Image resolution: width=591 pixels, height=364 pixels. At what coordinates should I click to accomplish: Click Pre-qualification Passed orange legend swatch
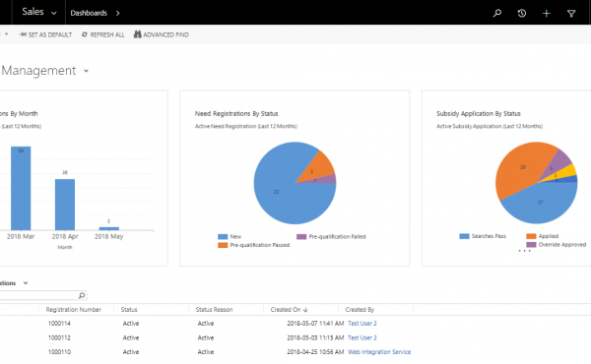coord(223,245)
